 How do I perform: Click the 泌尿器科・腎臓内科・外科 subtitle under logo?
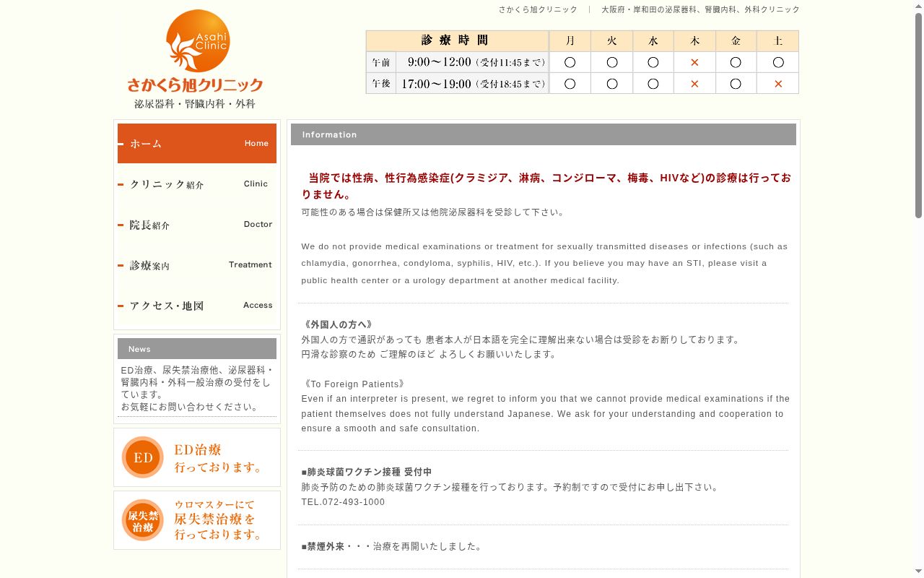pyautogui.click(x=195, y=104)
